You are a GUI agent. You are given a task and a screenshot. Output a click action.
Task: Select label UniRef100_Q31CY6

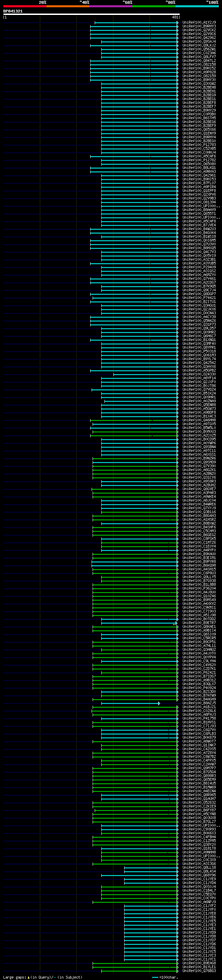[199, 477]
